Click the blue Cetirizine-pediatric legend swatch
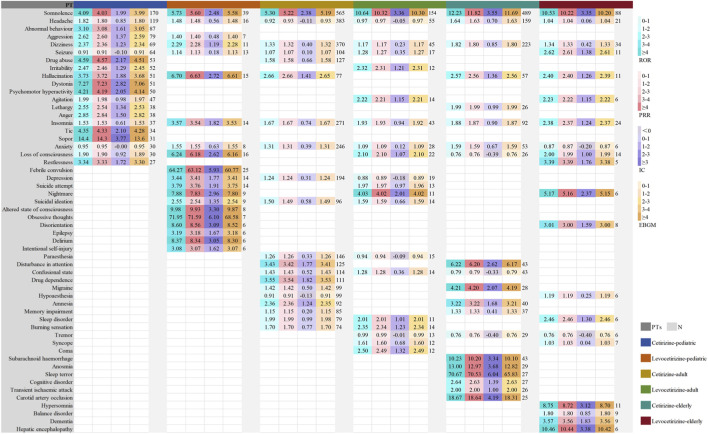 (645, 343)
